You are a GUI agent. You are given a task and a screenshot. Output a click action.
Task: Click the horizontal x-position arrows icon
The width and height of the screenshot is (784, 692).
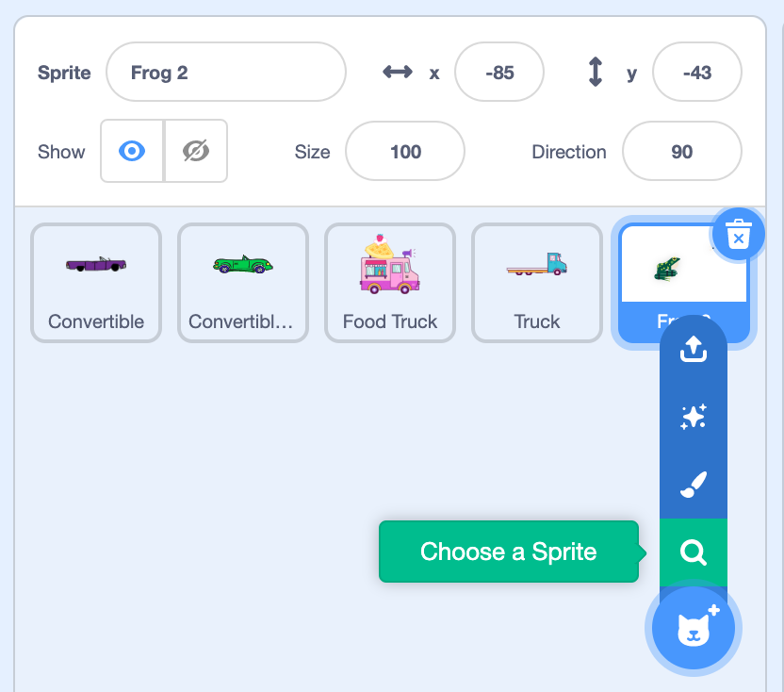[398, 73]
